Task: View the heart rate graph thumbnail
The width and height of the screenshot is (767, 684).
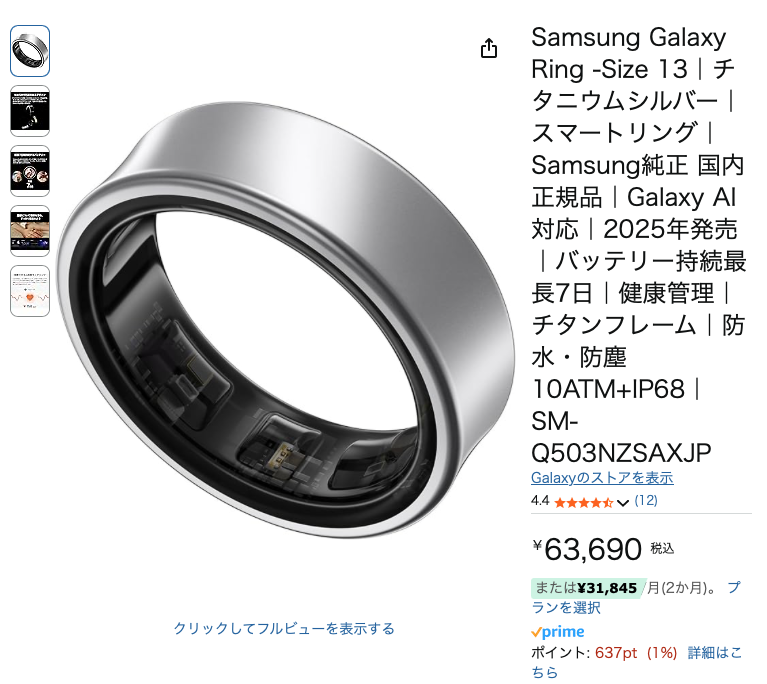Action: click(x=30, y=291)
